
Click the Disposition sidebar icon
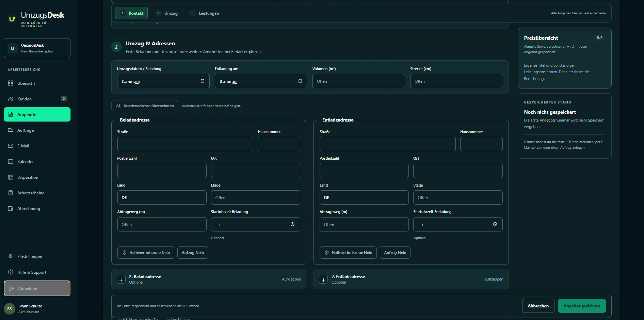pyautogui.click(x=11, y=177)
